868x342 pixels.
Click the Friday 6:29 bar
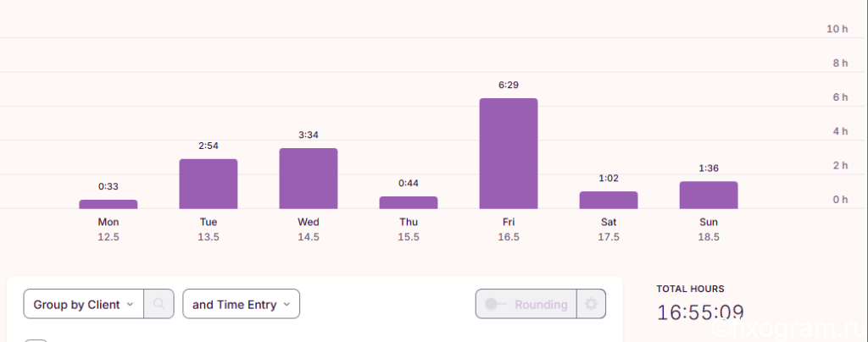(509, 153)
